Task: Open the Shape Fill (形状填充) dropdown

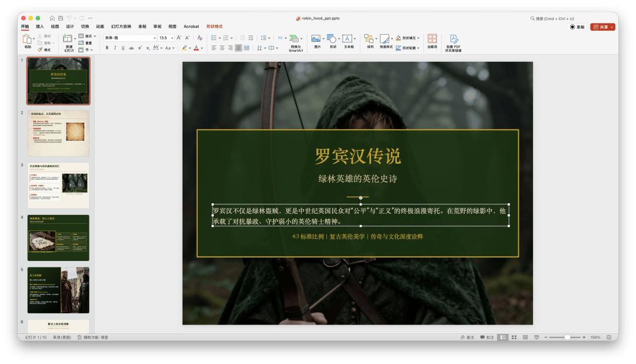Action: [420, 38]
